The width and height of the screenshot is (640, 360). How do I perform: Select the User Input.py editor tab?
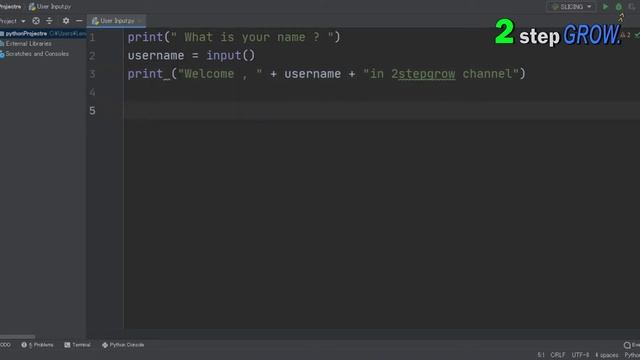116,21
